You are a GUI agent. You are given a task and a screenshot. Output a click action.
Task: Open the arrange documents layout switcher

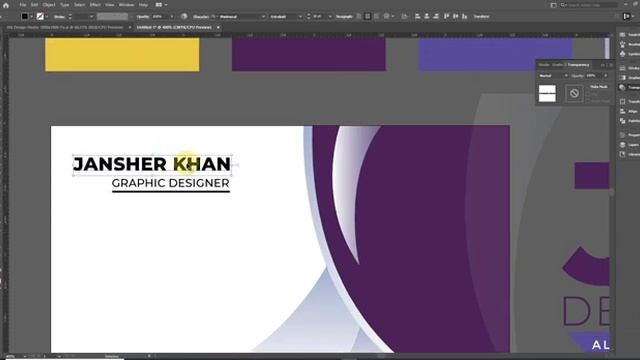161,5
